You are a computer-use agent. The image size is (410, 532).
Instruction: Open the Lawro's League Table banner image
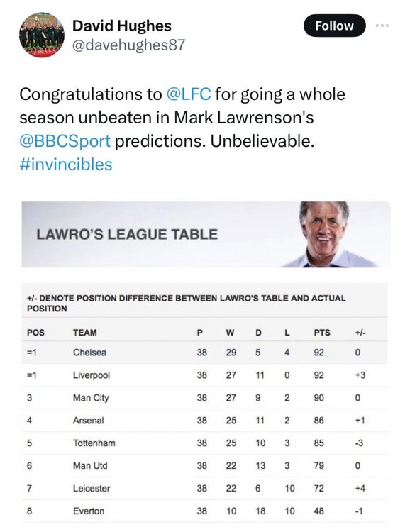pyautogui.click(x=206, y=235)
